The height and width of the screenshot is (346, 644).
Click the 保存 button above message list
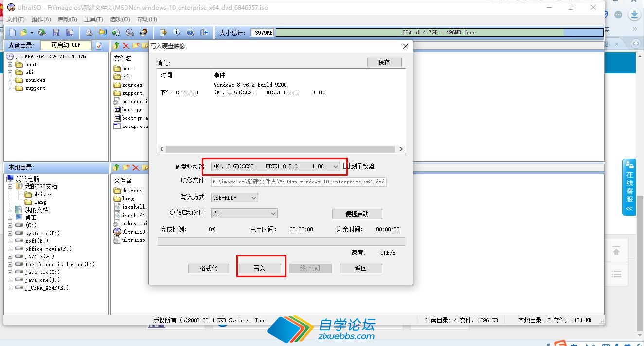(384, 62)
